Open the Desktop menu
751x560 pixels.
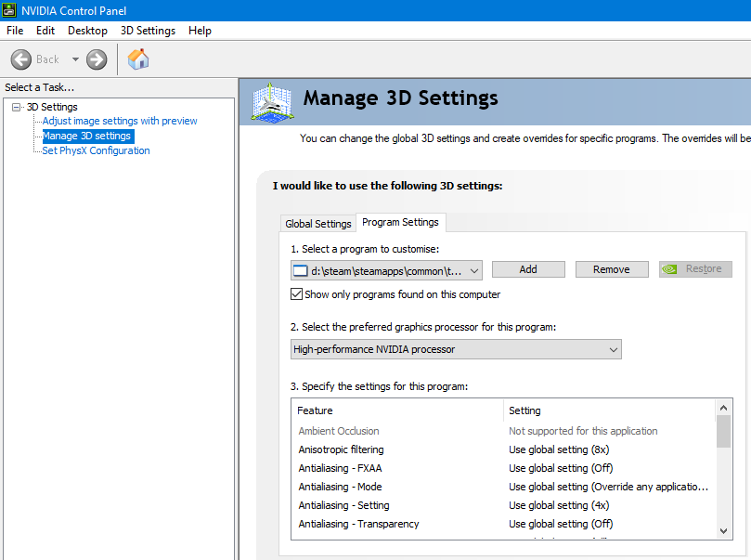tap(87, 31)
